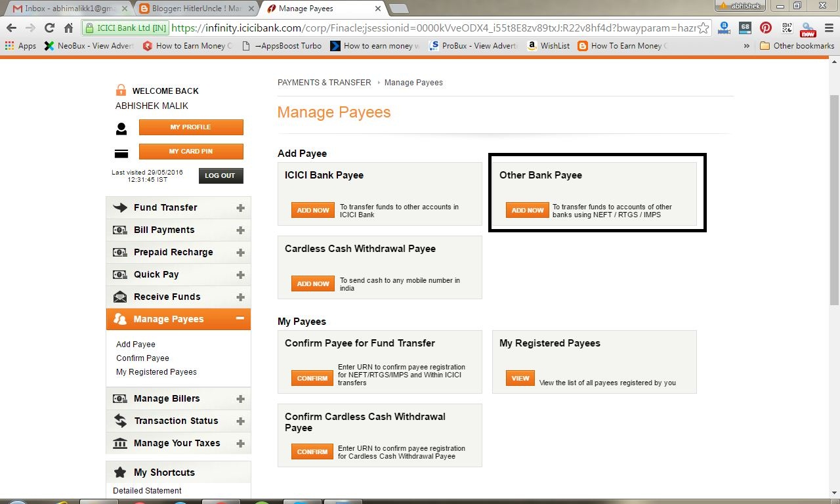Screen dimensions: 840x504
Task: Open the Other bookmarks folder
Action: point(797,46)
